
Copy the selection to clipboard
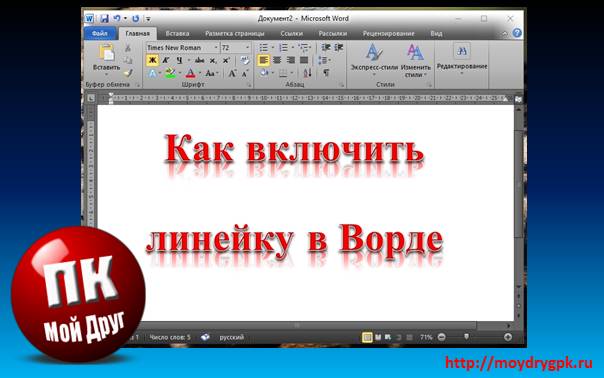[x=128, y=60]
